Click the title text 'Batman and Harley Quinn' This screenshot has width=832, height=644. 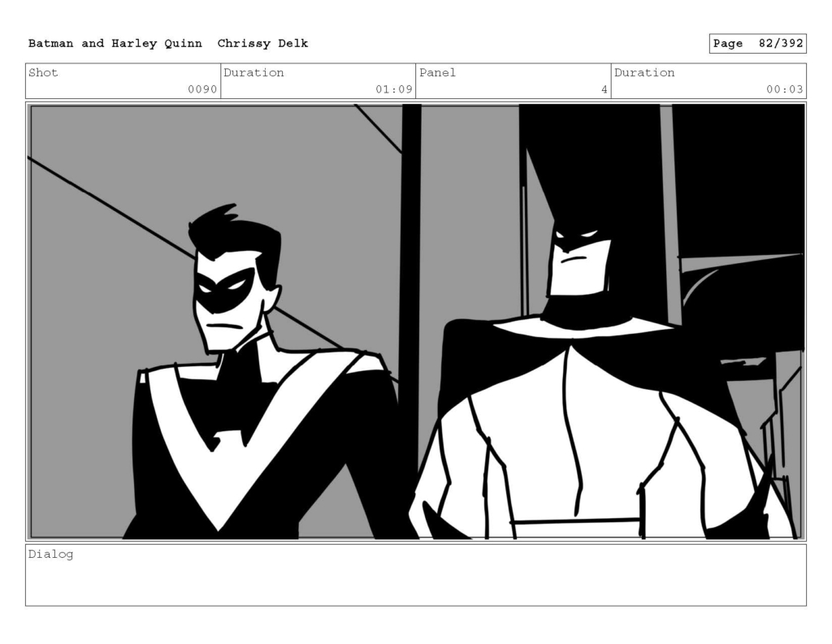115,44
